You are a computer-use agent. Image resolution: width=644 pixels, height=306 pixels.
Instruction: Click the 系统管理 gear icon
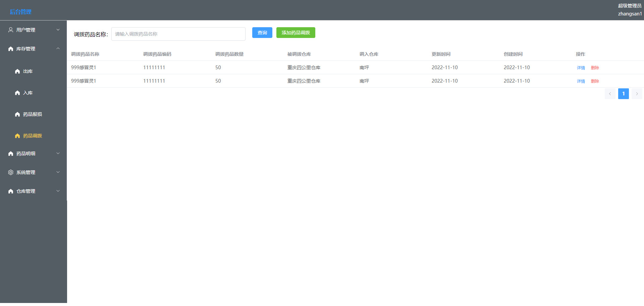point(11,172)
